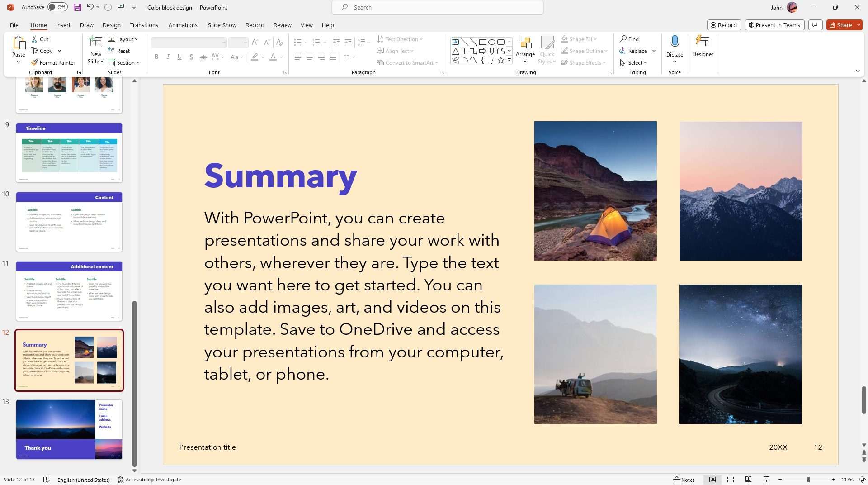Toggle AutoSave switch
Screen dimensions: 868x485
click(x=57, y=7)
